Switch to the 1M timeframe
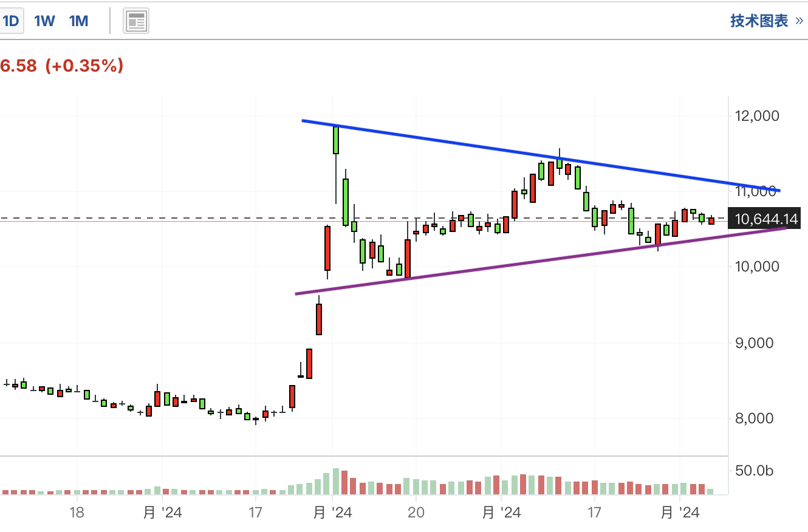Viewport: 808px width, 532px height. click(x=79, y=21)
